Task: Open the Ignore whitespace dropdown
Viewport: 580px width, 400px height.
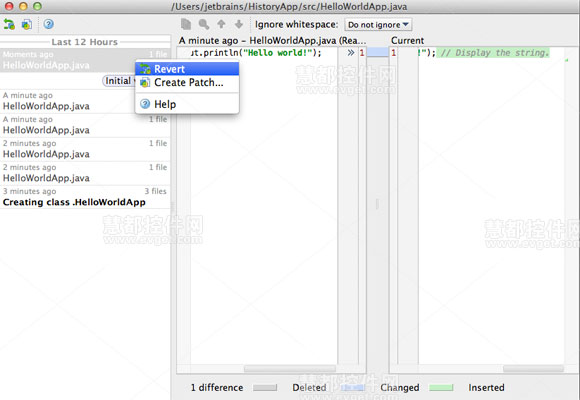Action: pyautogui.click(x=378, y=25)
